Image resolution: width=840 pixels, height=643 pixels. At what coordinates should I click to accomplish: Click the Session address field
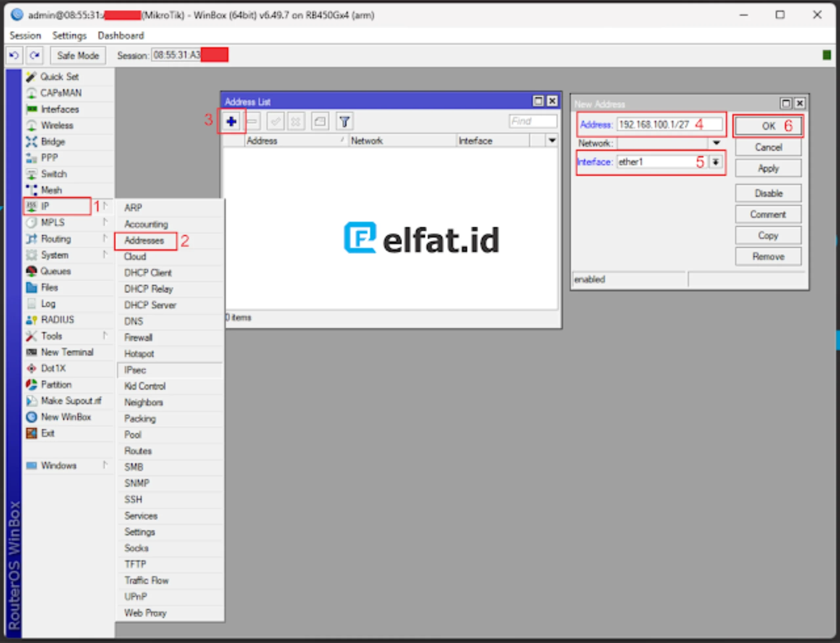190,55
